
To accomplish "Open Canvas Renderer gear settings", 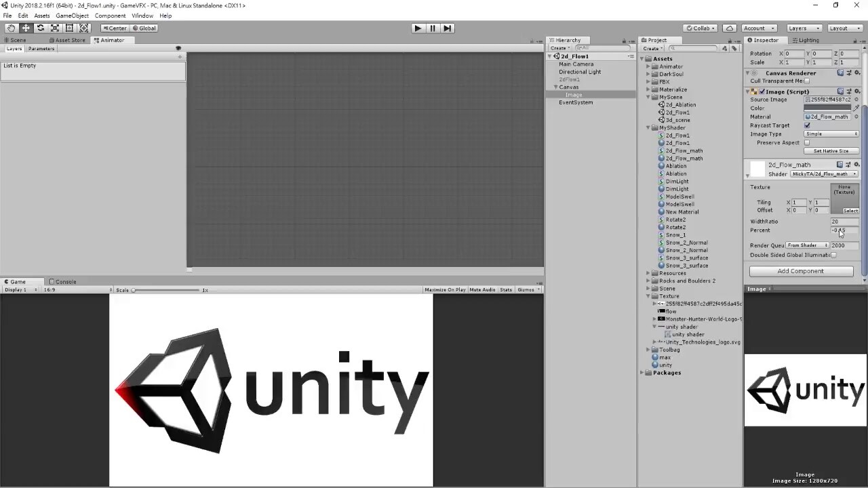I will (856, 73).
